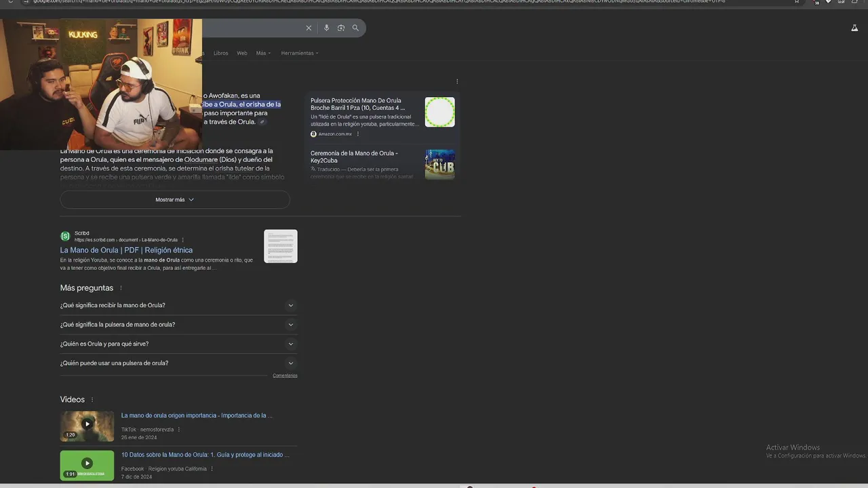The height and width of the screenshot is (488, 868).
Task: Click the magnifier search icon
Action: (x=355, y=28)
